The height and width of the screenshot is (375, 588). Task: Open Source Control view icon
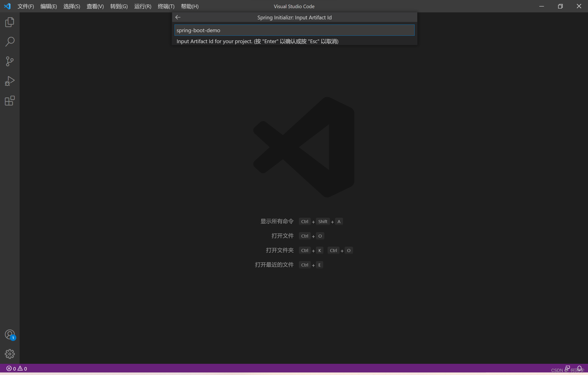[x=10, y=61]
